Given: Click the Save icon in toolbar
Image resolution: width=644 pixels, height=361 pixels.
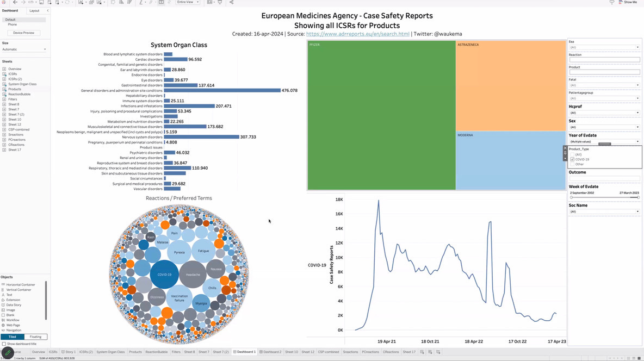Looking at the screenshot, I should coord(41,2).
